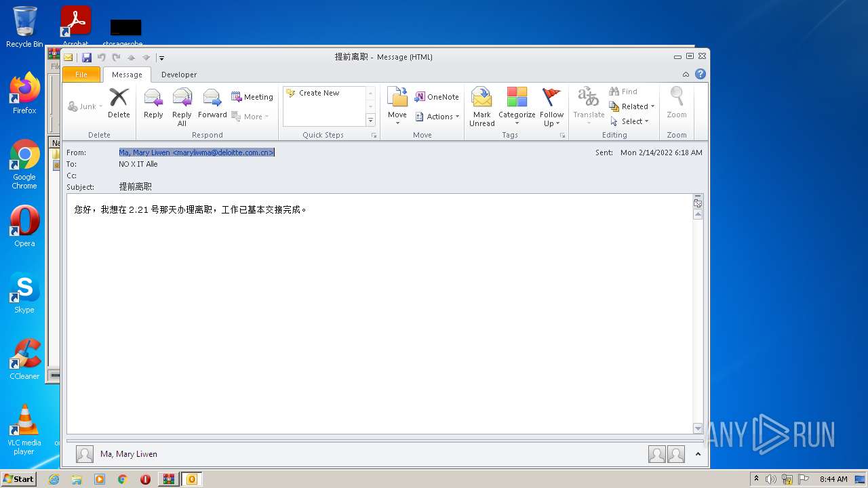Open the Move dropdown
868x488 pixels.
pyautogui.click(x=397, y=107)
